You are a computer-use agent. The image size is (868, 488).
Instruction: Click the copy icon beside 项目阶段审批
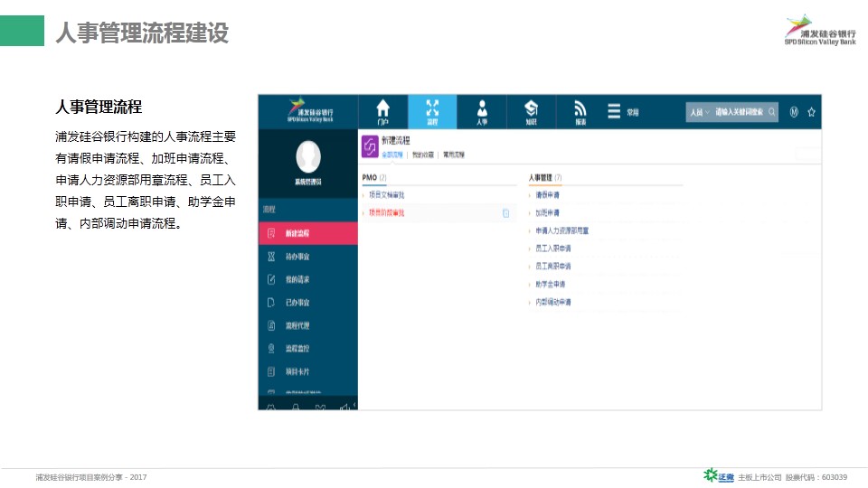coord(505,213)
